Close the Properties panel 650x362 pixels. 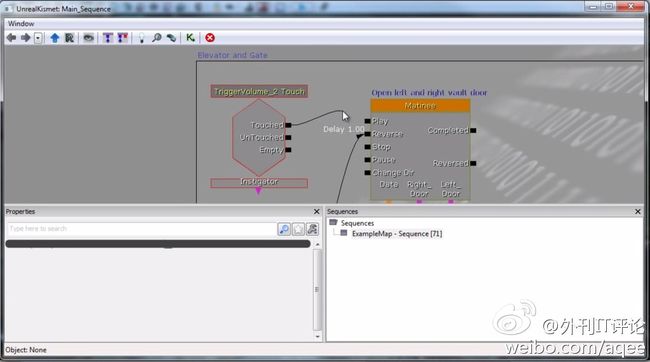pos(317,211)
